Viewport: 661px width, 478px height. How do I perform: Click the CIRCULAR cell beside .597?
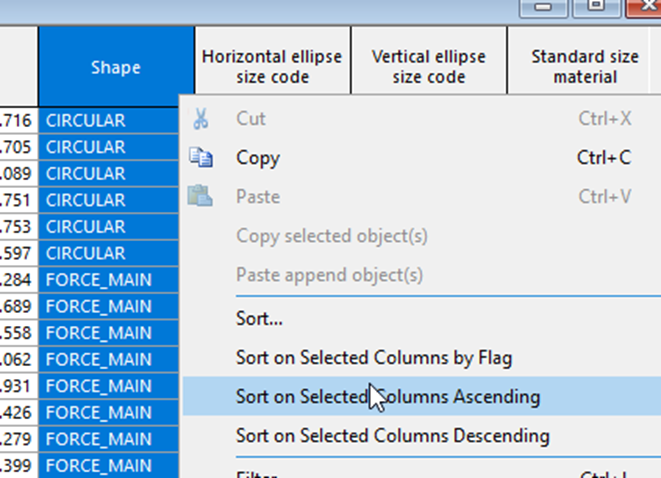click(x=108, y=253)
